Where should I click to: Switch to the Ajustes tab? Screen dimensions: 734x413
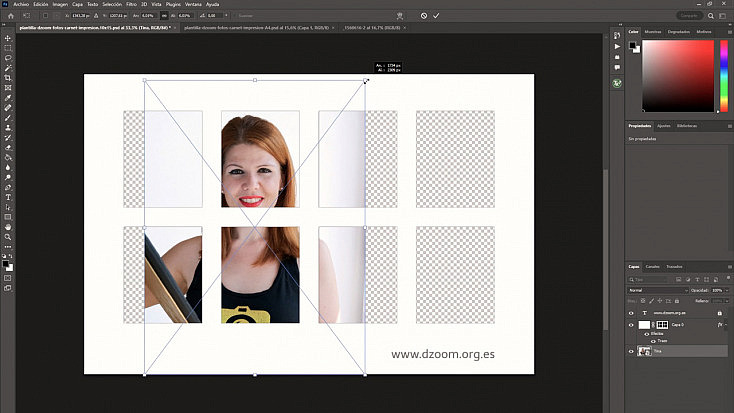tap(663, 126)
